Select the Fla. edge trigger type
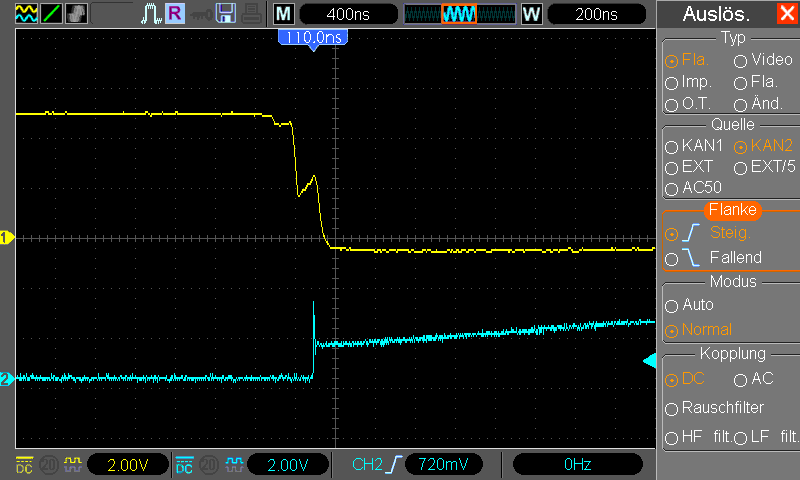 click(x=687, y=60)
